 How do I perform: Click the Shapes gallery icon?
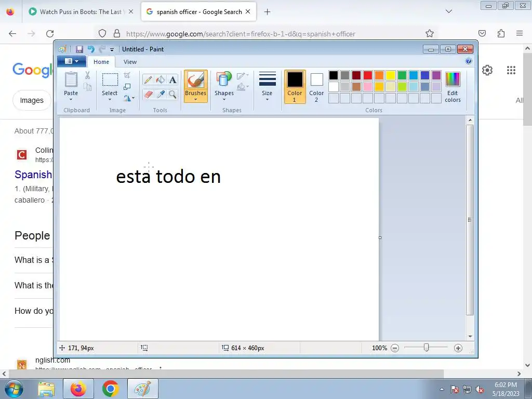(x=224, y=79)
